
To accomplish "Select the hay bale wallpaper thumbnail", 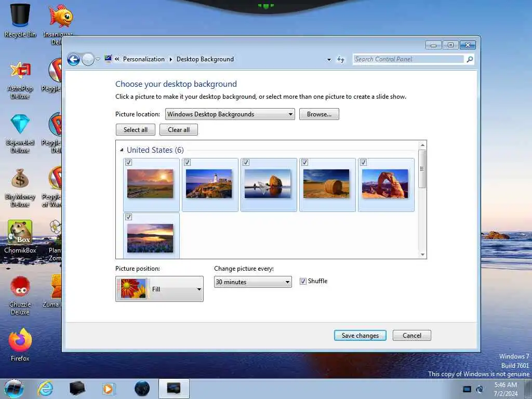I will (x=326, y=183).
